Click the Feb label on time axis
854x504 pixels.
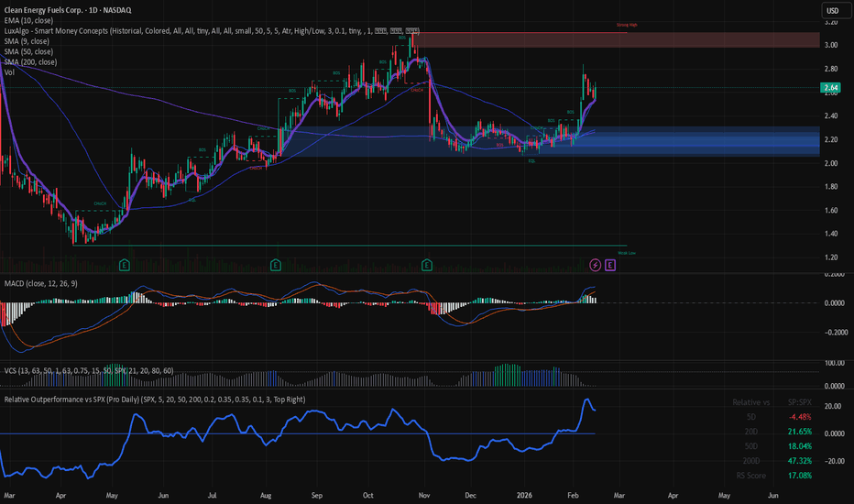573,495
